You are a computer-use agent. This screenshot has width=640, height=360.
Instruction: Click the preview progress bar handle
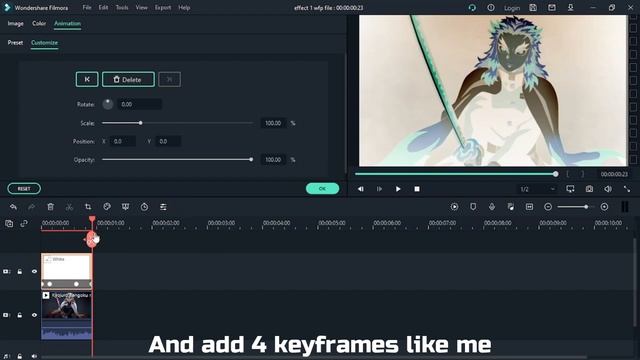click(556, 174)
